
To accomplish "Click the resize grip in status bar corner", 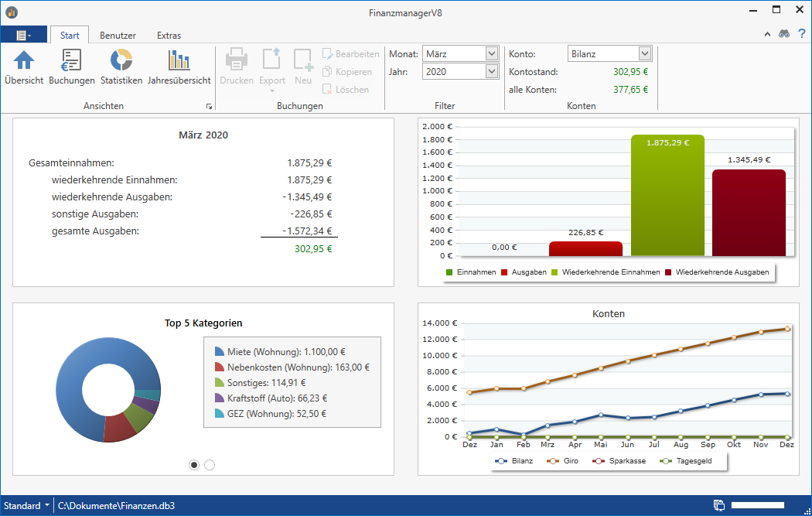I will (807, 511).
